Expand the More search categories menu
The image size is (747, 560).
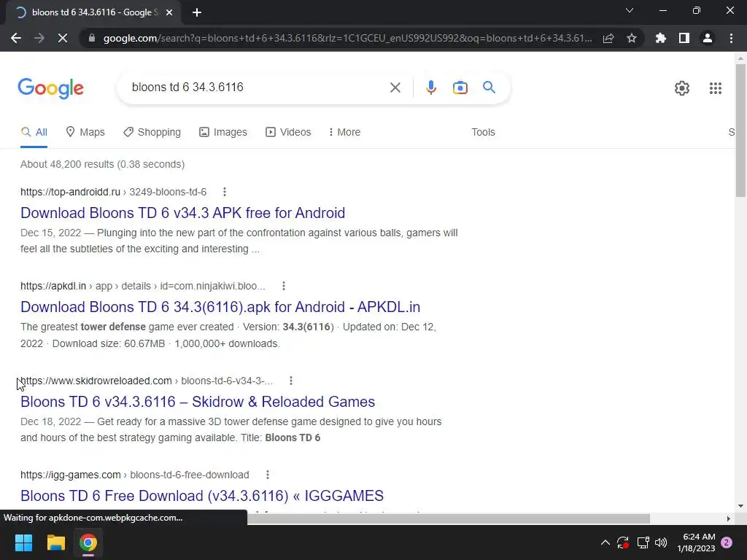(x=344, y=133)
